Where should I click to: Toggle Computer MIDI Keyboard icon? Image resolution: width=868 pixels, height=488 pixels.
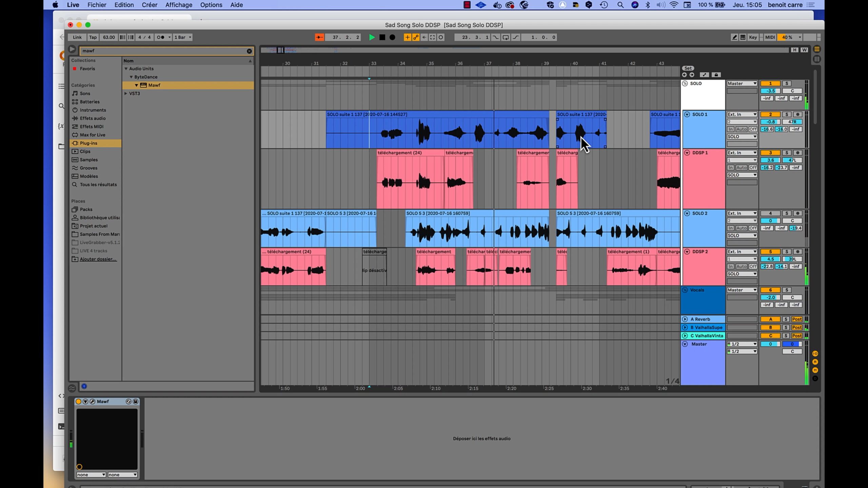pos(743,37)
